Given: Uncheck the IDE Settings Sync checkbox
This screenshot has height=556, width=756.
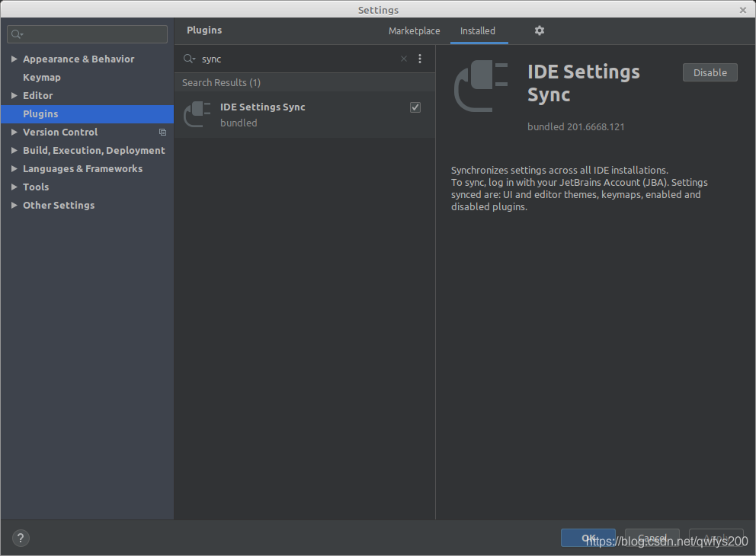Looking at the screenshot, I should [x=415, y=107].
